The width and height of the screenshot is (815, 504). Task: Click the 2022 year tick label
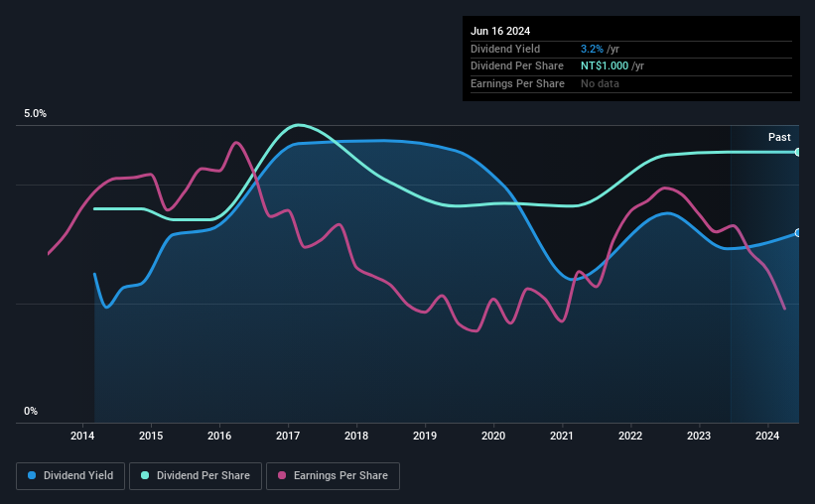pyautogui.click(x=630, y=436)
